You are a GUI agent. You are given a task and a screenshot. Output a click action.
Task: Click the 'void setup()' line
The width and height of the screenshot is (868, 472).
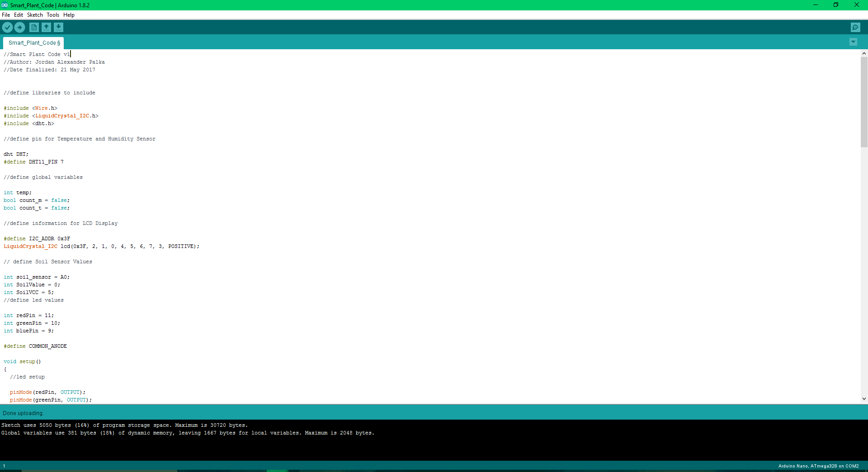22,361
